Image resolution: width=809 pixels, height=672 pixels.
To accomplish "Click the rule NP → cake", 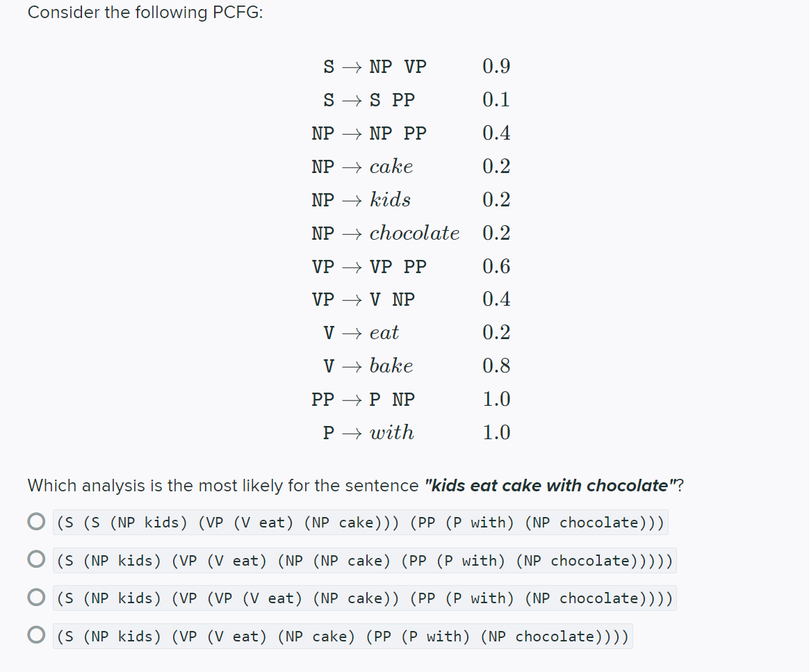I will pyautogui.click(x=361, y=166).
